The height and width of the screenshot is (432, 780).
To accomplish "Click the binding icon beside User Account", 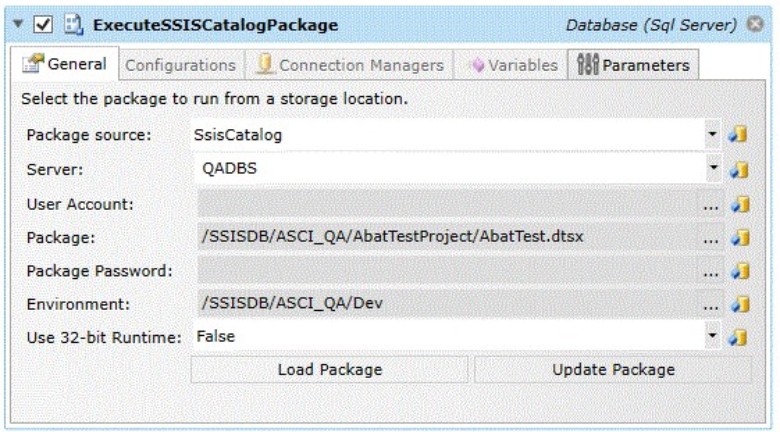I will click(740, 204).
